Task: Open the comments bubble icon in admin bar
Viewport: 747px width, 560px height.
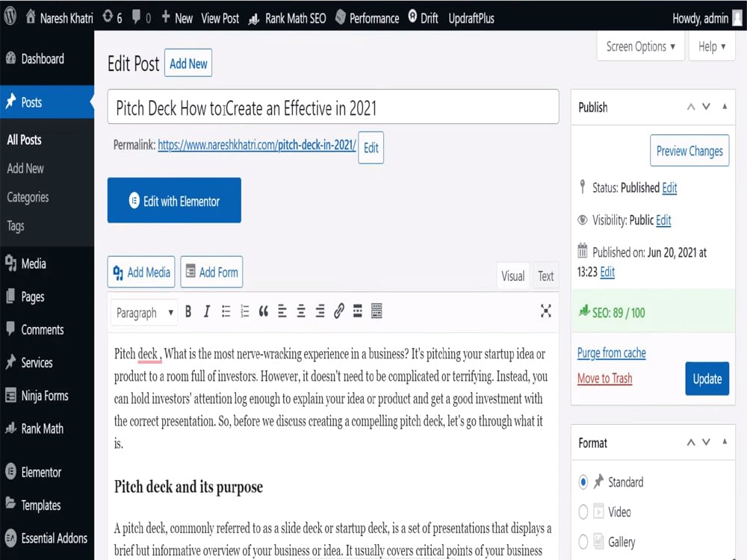Action: pyautogui.click(x=136, y=17)
